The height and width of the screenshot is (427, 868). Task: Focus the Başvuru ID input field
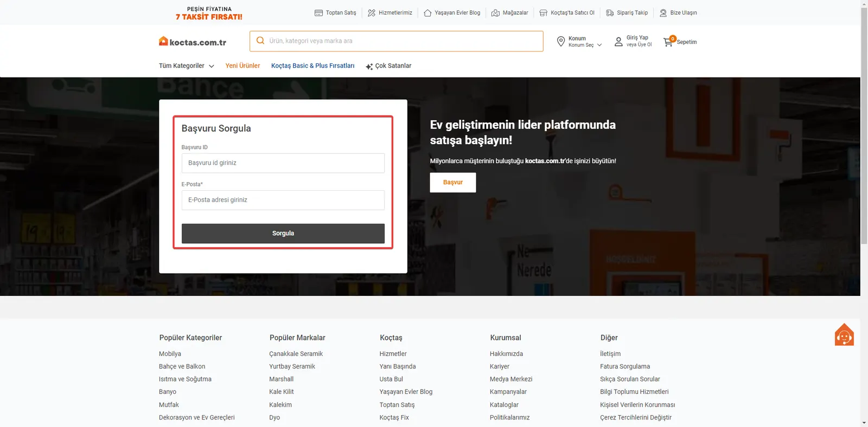click(283, 163)
